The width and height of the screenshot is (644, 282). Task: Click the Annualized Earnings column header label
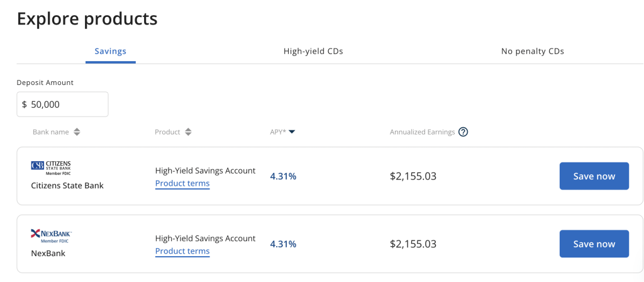422,132
